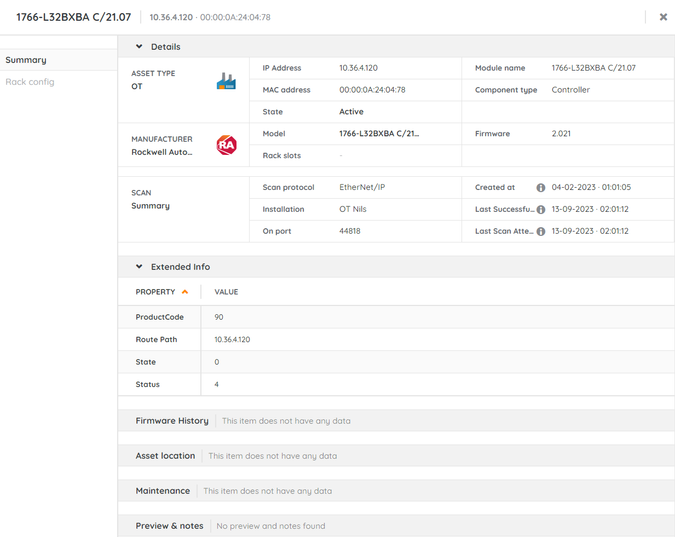Screen dimensions: 675x537
Task: Close the asset details panel with X
Action: coord(663,17)
